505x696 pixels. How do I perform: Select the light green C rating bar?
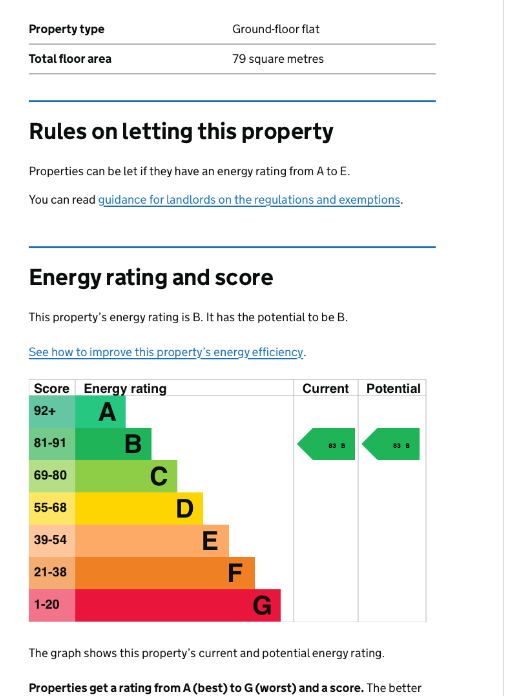click(126, 476)
